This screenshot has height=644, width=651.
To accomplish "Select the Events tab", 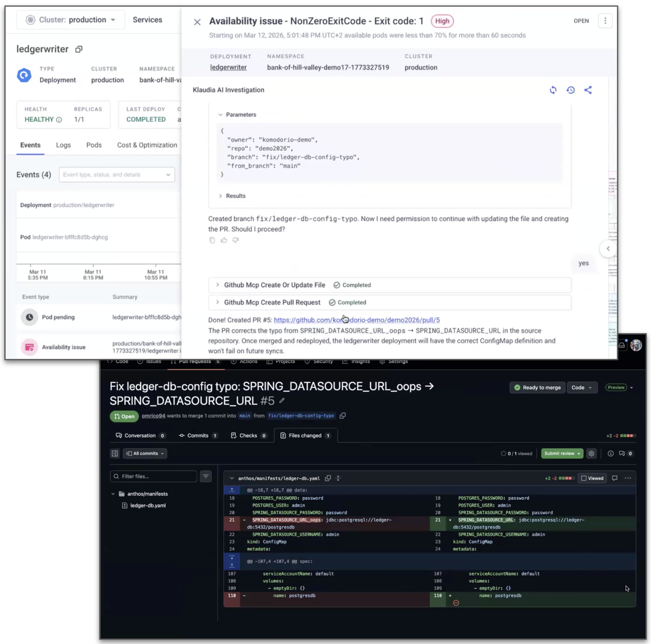I will coord(30,145).
